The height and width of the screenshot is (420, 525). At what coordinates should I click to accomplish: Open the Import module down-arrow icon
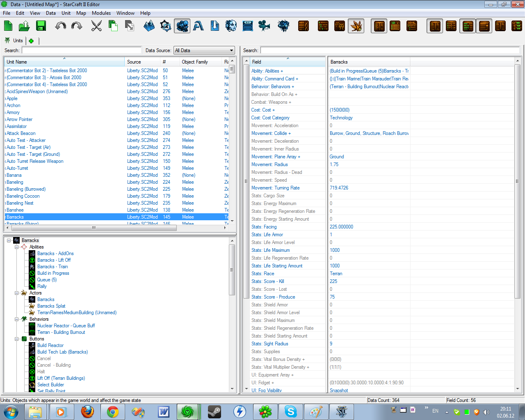click(215, 26)
